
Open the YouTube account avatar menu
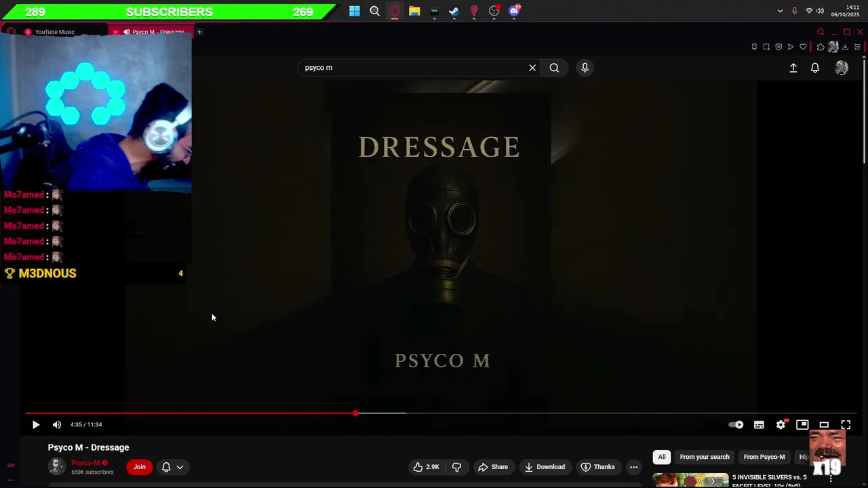pyautogui.click(x=842, y=68)
